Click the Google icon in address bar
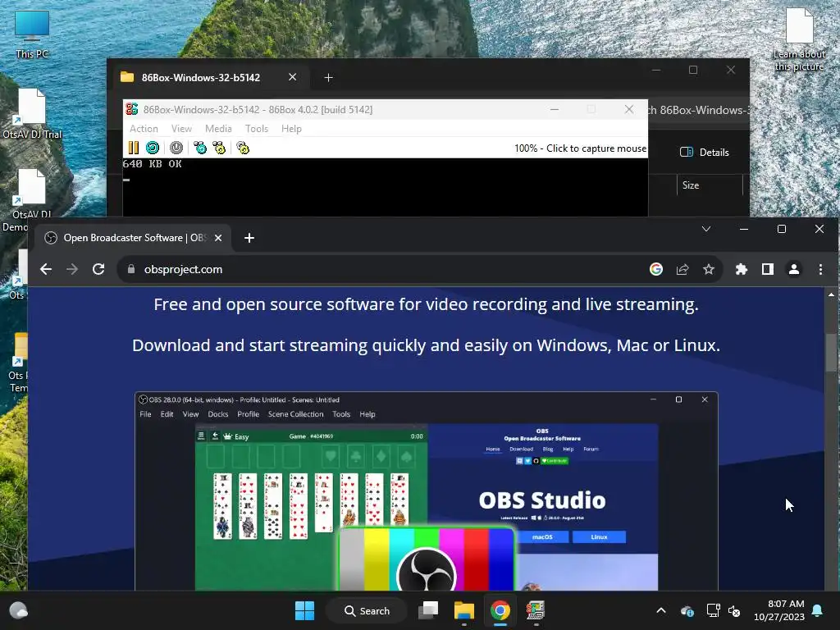 656,269
